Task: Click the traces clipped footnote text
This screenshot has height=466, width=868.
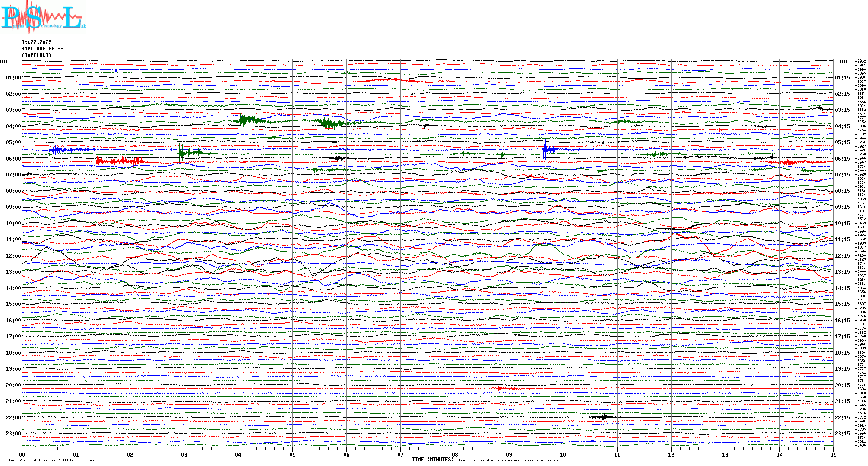Action: (512, 460)
